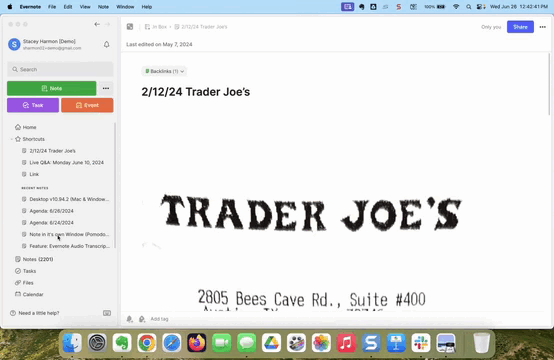Click the add reminder bell icon

[x=129, y=319]
